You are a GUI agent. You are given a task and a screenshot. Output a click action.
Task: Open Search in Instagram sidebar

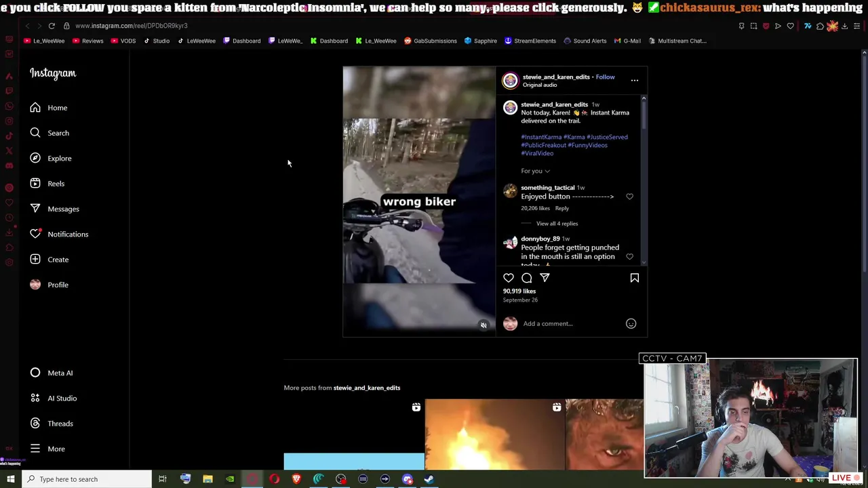50,133
